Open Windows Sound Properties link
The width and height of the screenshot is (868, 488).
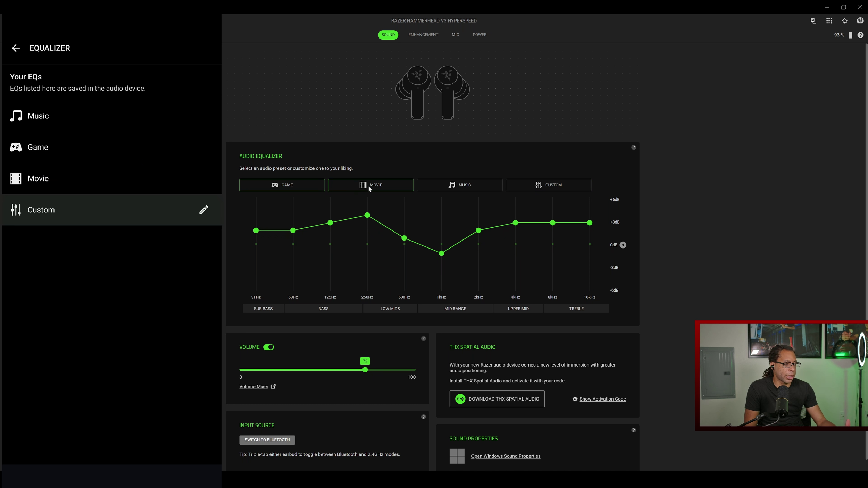tap(506, 456)
